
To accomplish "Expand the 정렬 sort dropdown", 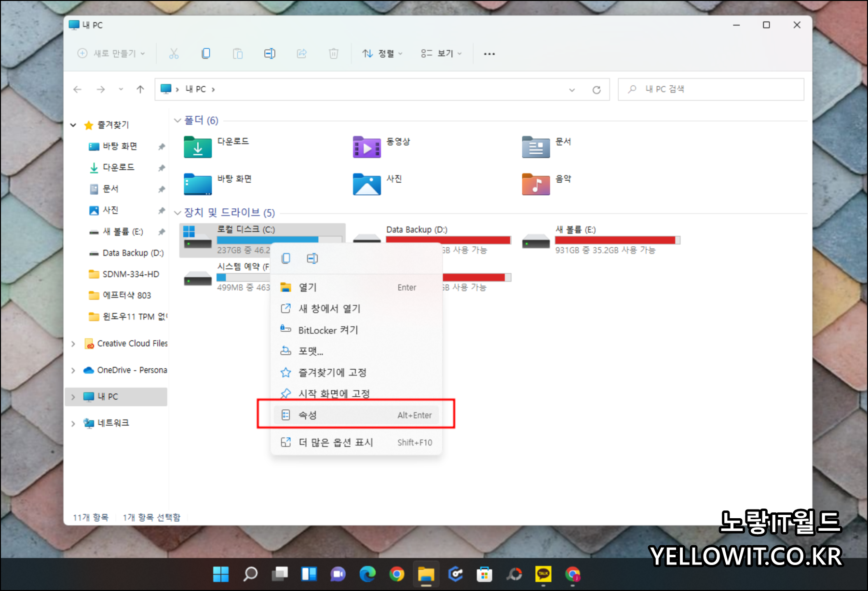I will [382, 54].
